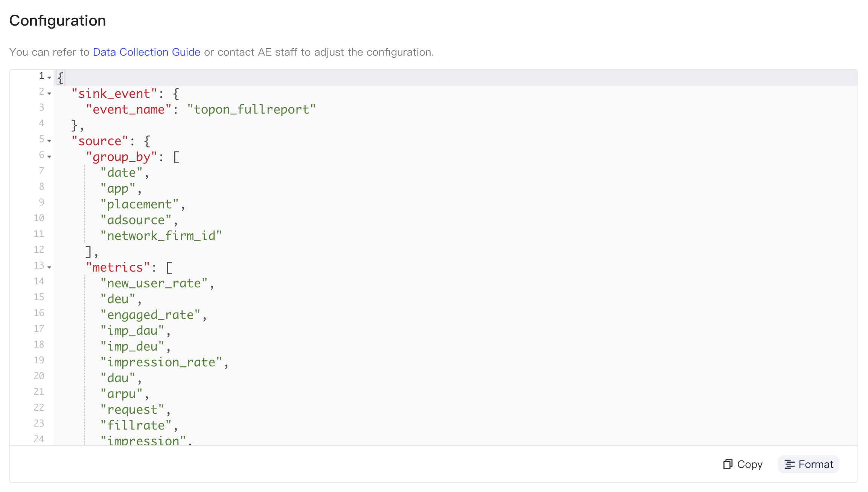This screenshot has width=868, height=492.
Task: Click the "impression_rate" entry
Action: (x=161, y=362)
